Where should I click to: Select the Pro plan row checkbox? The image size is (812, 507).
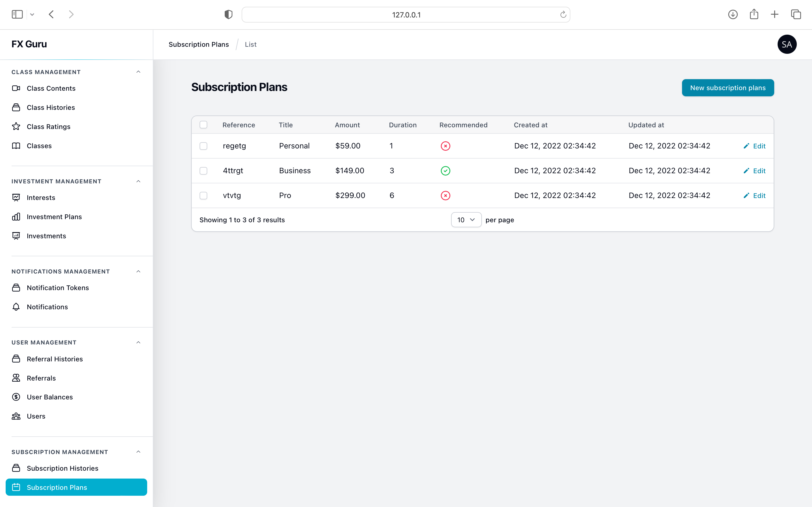[203, 195]
